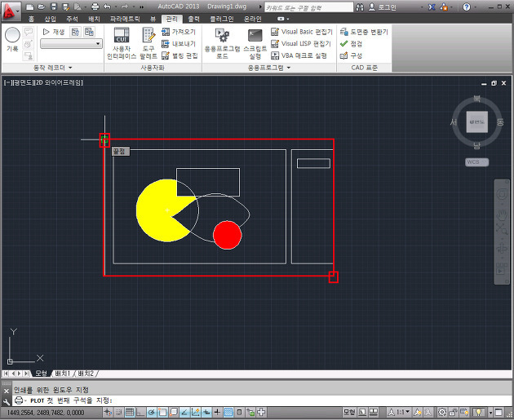Screen dimensions: 514x420
Task: Click the clean screen icon in status bar
Action: 499,412
